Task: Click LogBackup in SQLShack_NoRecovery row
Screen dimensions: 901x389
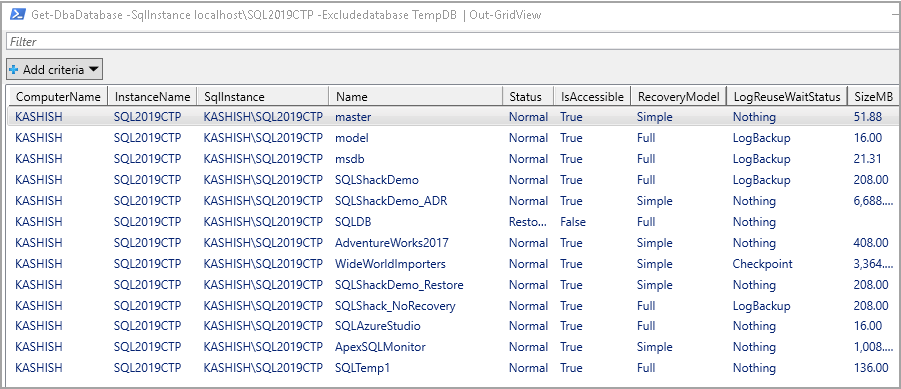Action: (761, 306)
